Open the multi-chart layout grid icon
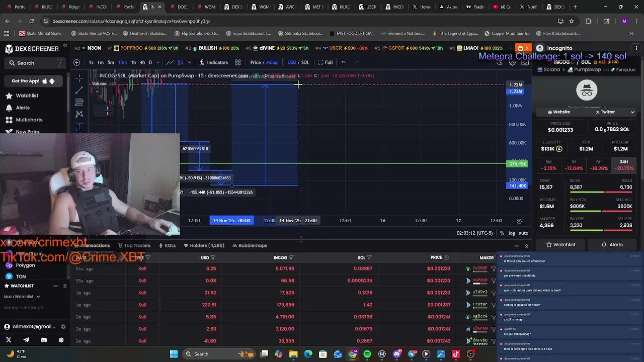Image resolution: width=644 pixels, height=362 pixels. coord(237,62)
